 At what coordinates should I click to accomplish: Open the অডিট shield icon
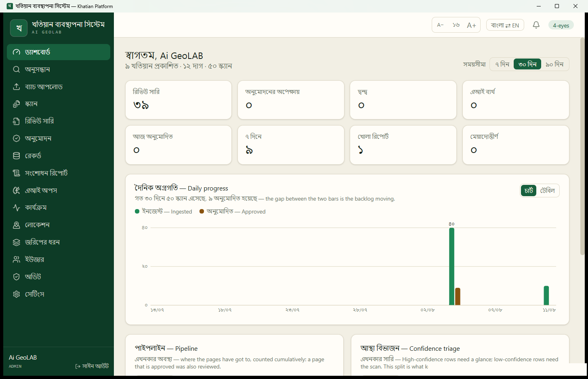coord(17,277)
